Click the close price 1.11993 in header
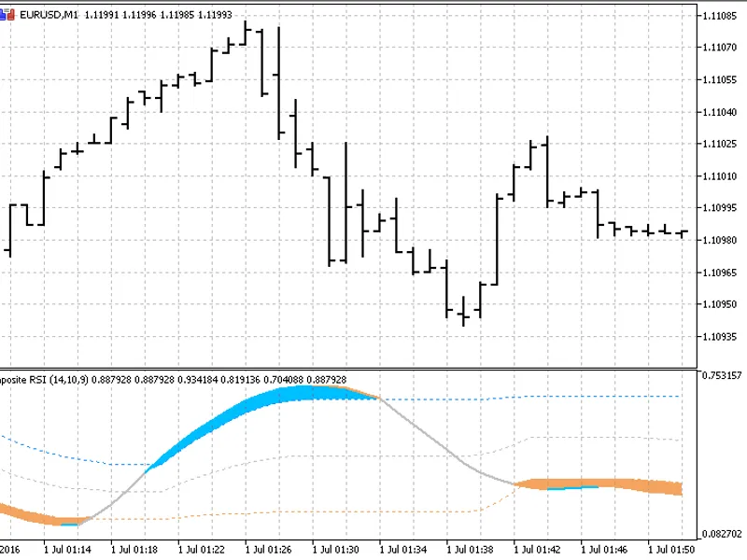The image size is (747, 560). 215,15
